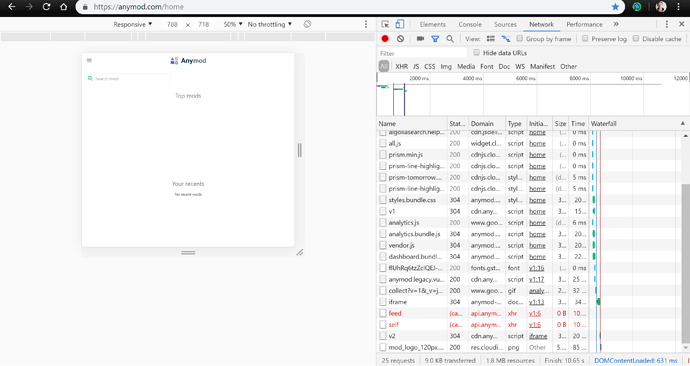Check Hide data URLs
This screenshot has height=366, width=690.
point(476,52)
